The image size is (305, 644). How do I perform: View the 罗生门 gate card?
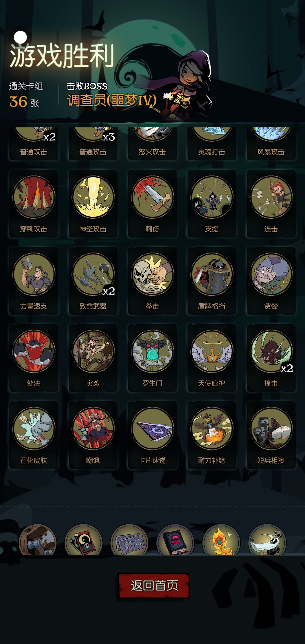152,358
